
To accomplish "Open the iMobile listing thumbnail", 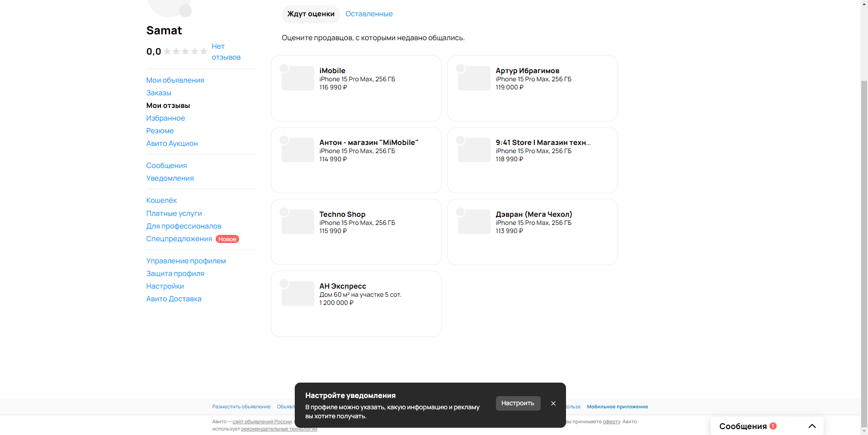I will pos(298,78).
